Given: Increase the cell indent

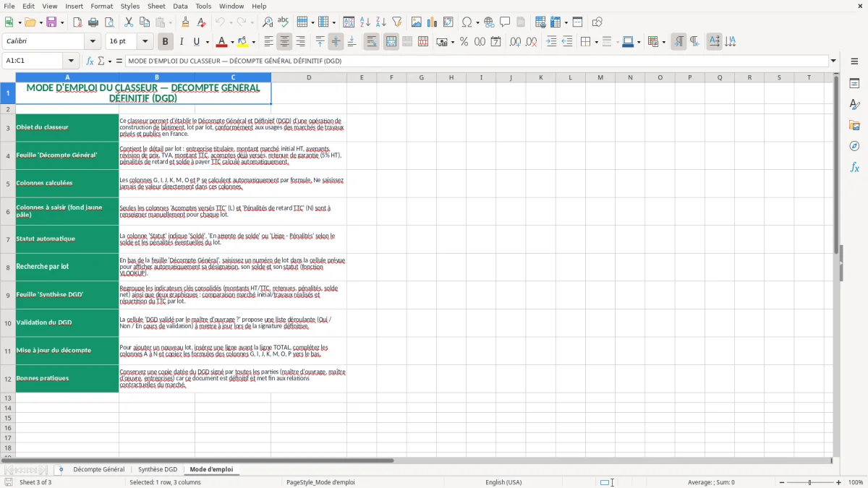Looking at the screenshot, I should tap(551, 42).
